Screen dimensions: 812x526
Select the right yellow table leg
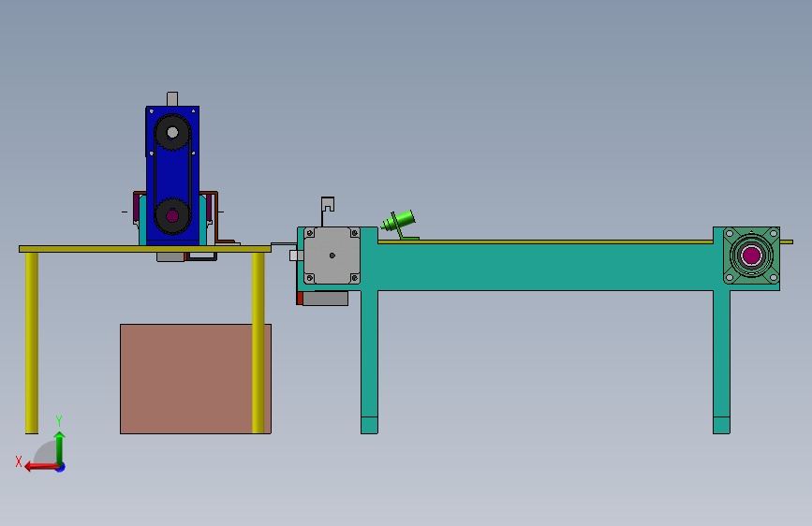tap(258, 343)
